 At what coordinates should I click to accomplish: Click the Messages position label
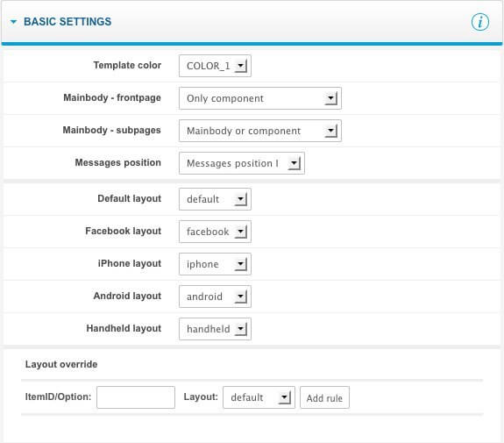118,163
